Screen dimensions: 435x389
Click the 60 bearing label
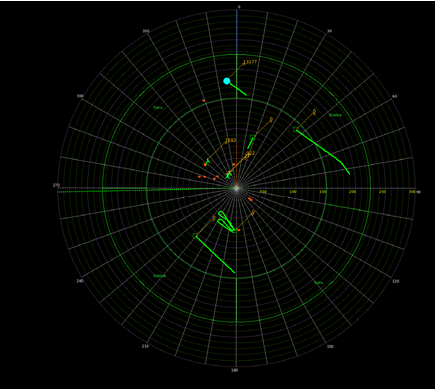coord(395,96)
